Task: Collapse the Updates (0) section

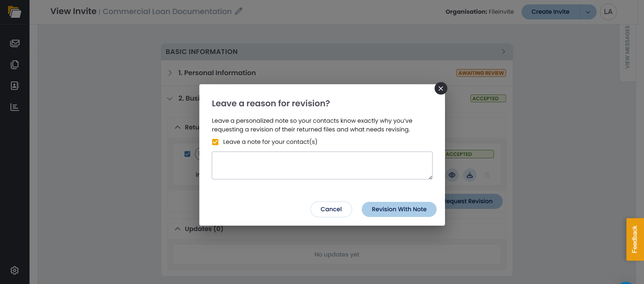Action: 178,229
